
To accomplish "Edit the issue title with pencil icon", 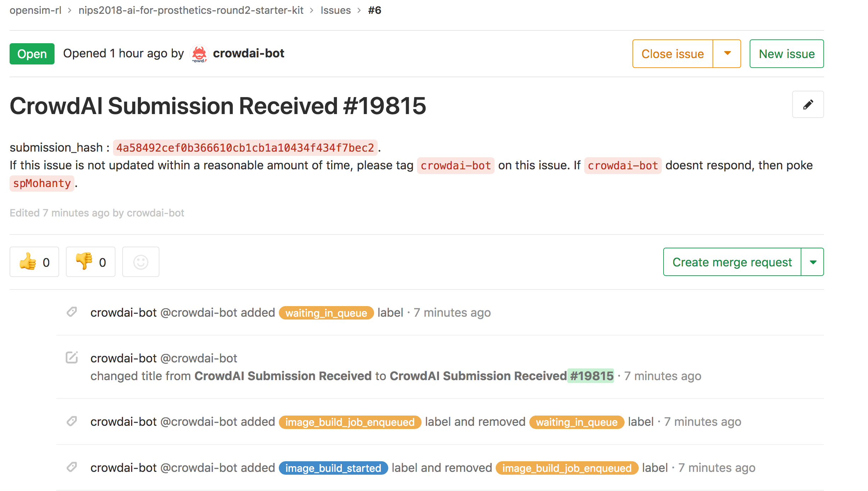I will pos(808,105).
